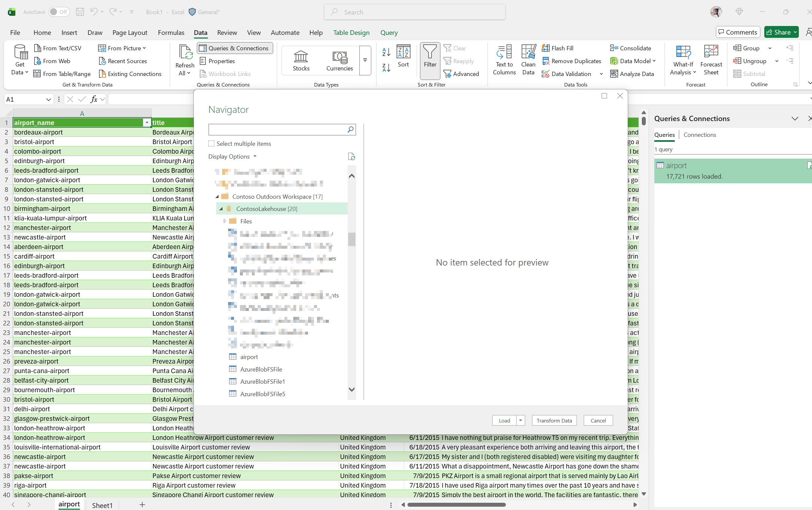The image size is (812, 510).
Task: Open the Display Options dropdown
Action: coord(232,156)
